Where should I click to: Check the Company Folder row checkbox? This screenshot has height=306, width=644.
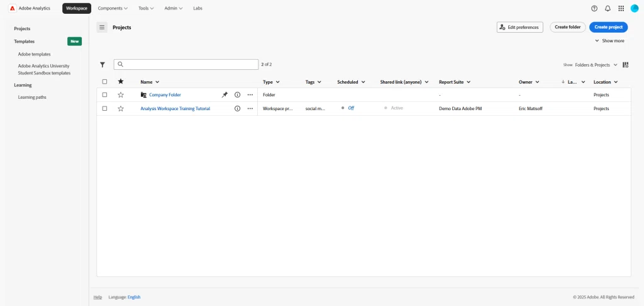(x=104, y=94)
